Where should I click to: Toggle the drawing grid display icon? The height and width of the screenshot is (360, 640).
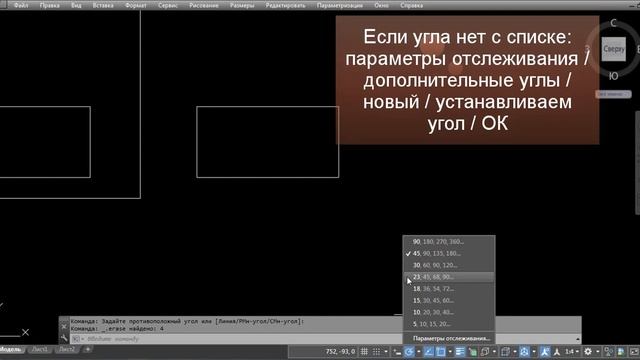364,351
